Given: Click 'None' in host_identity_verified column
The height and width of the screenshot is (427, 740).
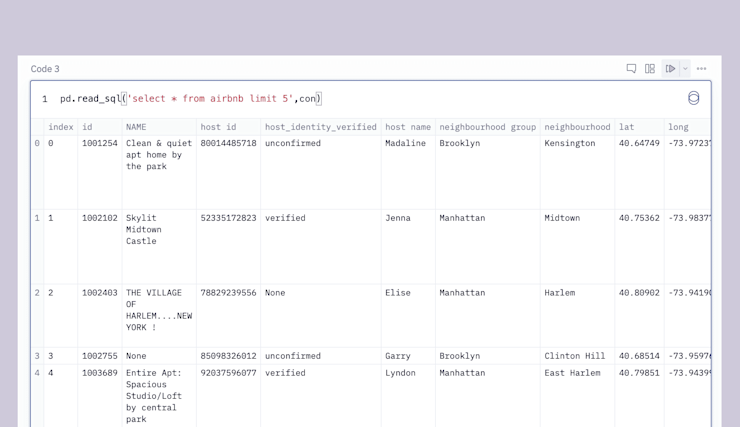Looking at the screenshot, I should pyautogui.click(x=275, y=293).
